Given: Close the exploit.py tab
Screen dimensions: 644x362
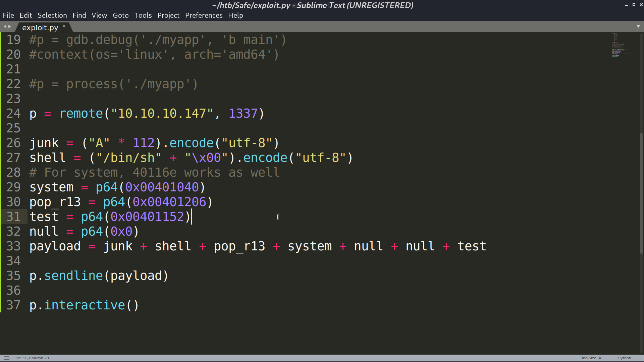Looking at the screenshot, I should [64, 26].
